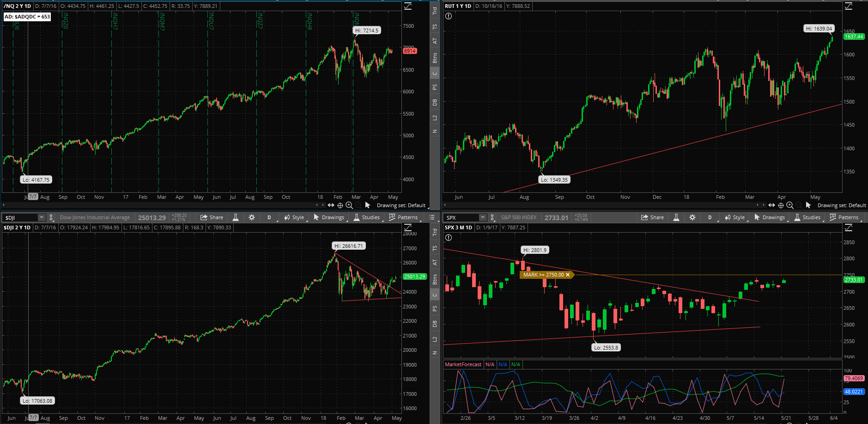Open Style dropdown in $DJI toolbar
Viewport: 868px width, 424px height.
point(294,217)
